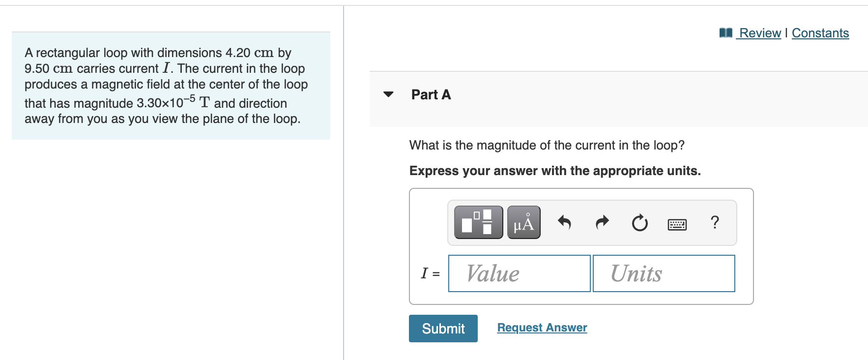This screenshot has width=868, height=360.
Task: Click the Value input field
Action: click(519, 273)
